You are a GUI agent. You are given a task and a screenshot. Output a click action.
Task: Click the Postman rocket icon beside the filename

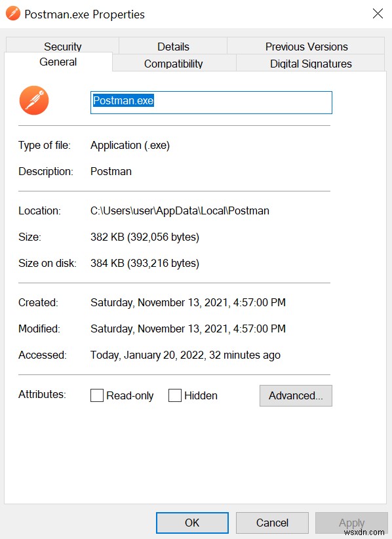coord(33,100)
